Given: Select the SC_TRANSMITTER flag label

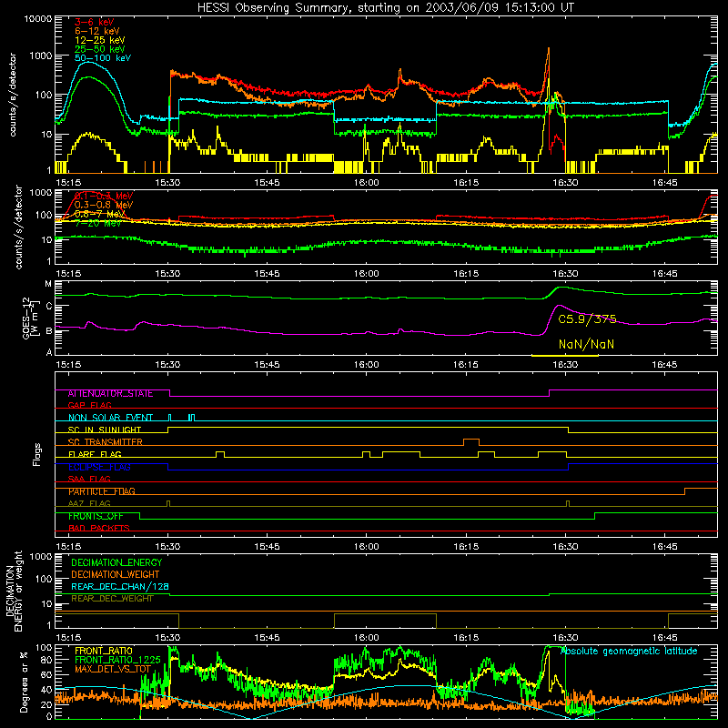Looking at the screenshot, I should click(x=106, y=442).
